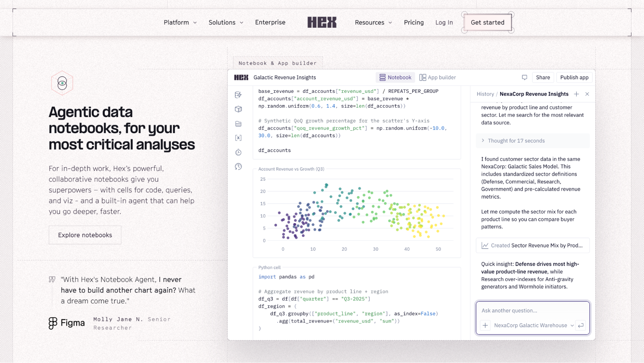Viewport: 644px width, 363px height.
Task: Click the 'Notebook & App builder' label
Action: [278, 63]
